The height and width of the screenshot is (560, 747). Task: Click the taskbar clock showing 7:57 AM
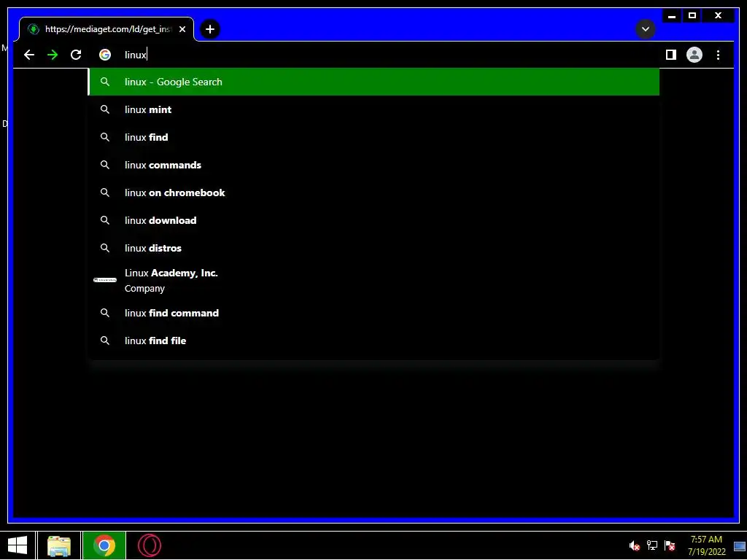[706, 545]
